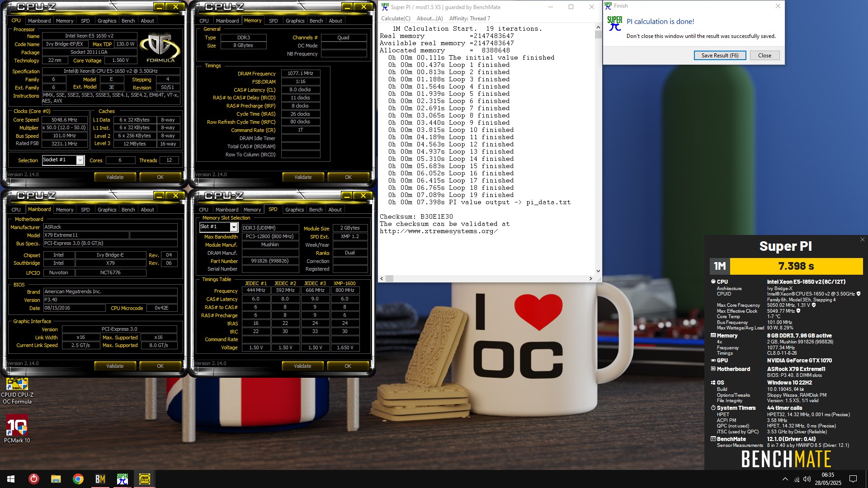Select the CPU-Z taskbar icon
868x488 pixels.
[145, 479]
